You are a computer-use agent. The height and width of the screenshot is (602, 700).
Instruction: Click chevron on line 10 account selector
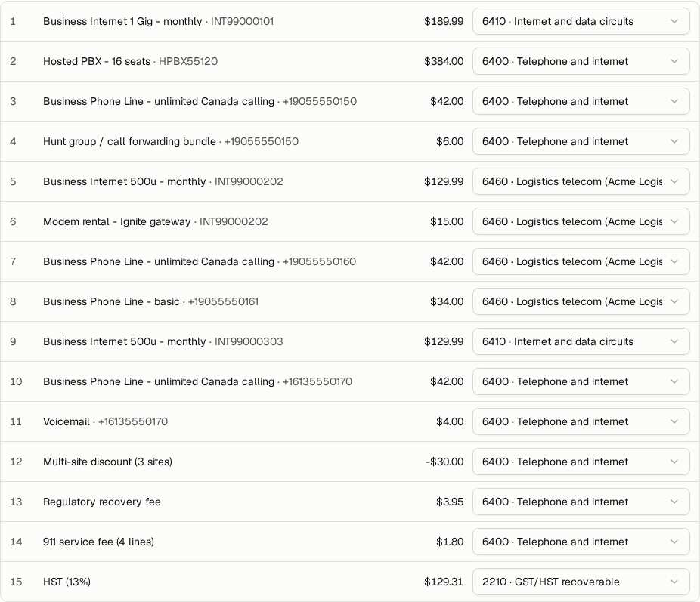(x=674, y=381)
